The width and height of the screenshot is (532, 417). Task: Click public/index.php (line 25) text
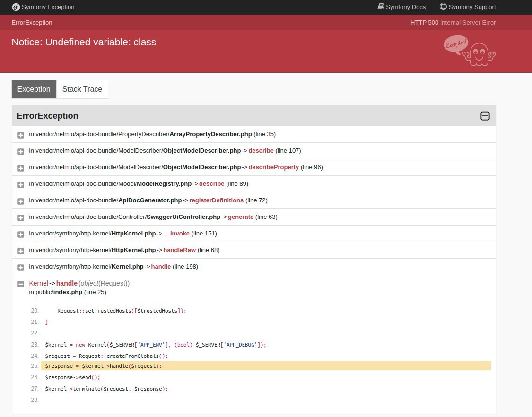68,292
